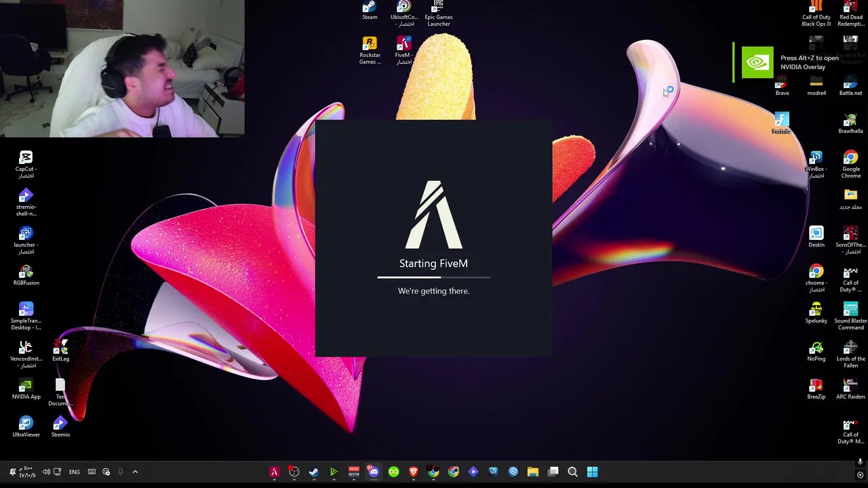
Task: Switch to Discord in taskbar
Action: [x=373, y=472]
